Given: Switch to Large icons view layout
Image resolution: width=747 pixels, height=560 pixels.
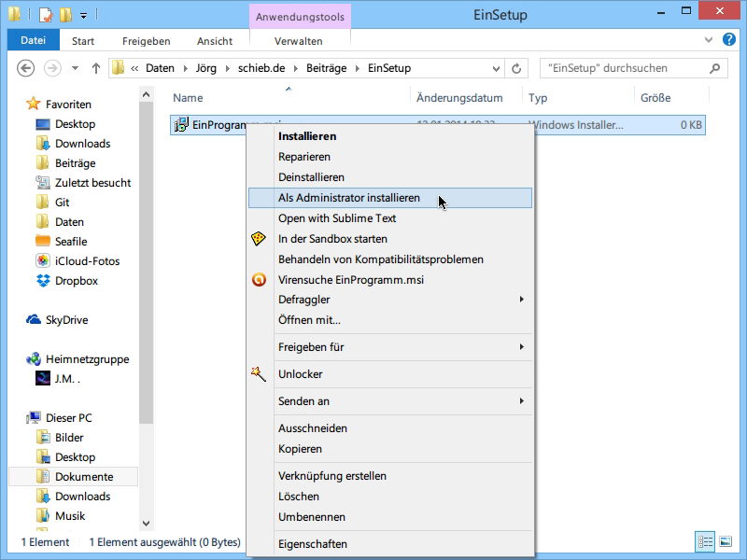Looking at the screenshot, I should pyautogui.click(x=726, y=541).
